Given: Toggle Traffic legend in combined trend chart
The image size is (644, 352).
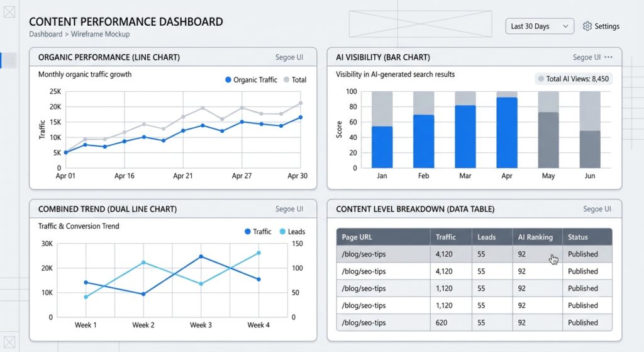Looking at the screenshot, I should [258, 232].
